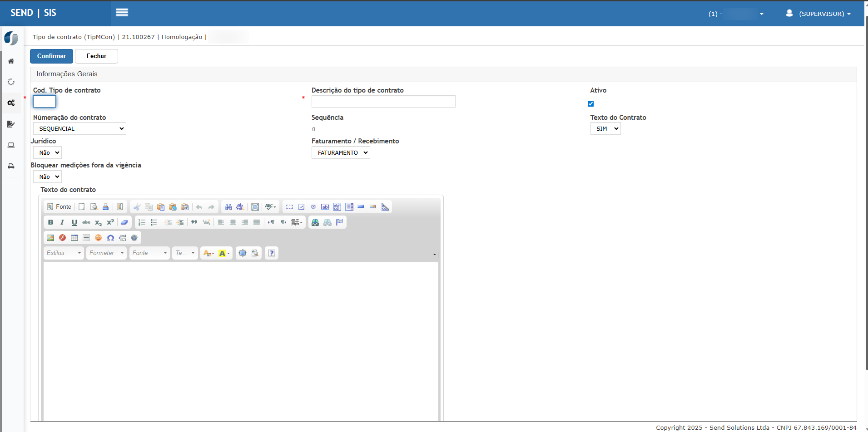868x432 pixels.
Task: Insert a numbered list
Action: (x=142, y=222)
